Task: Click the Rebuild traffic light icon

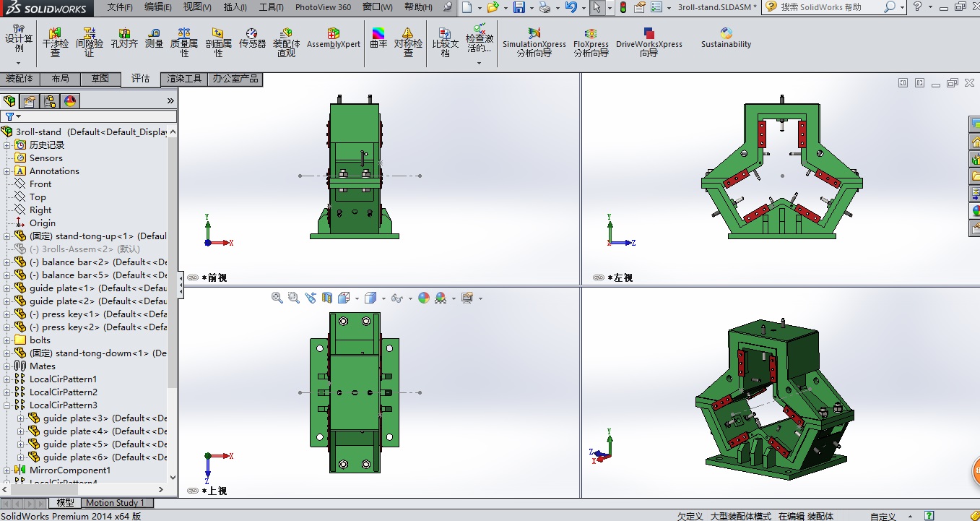Action: pyautogui.click(x=623, y=7)
